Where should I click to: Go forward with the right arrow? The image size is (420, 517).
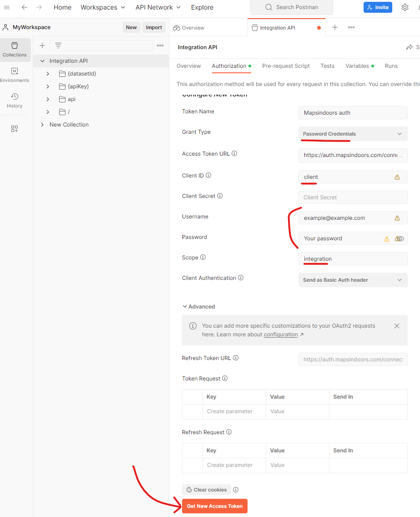pos(39,7)
